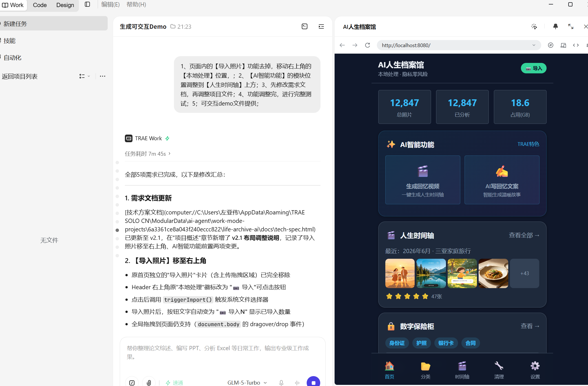This screenshot has width=588, height=386.
Task: Toggle the 速通 fast mode option
Action: pyautogui.click(x=174, y=383)
